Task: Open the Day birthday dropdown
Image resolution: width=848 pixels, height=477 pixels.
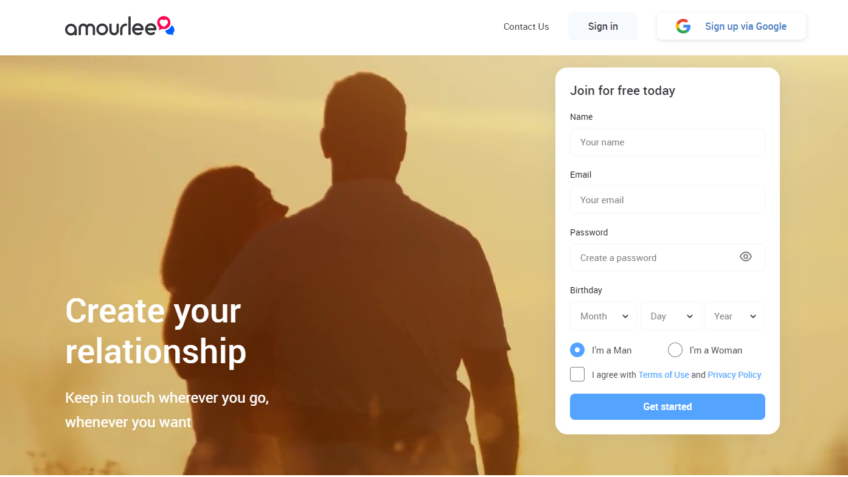Action: (x=671, y=316)
